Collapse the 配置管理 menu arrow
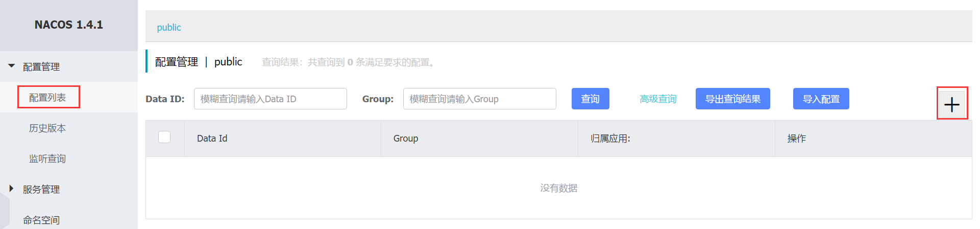 12,66
